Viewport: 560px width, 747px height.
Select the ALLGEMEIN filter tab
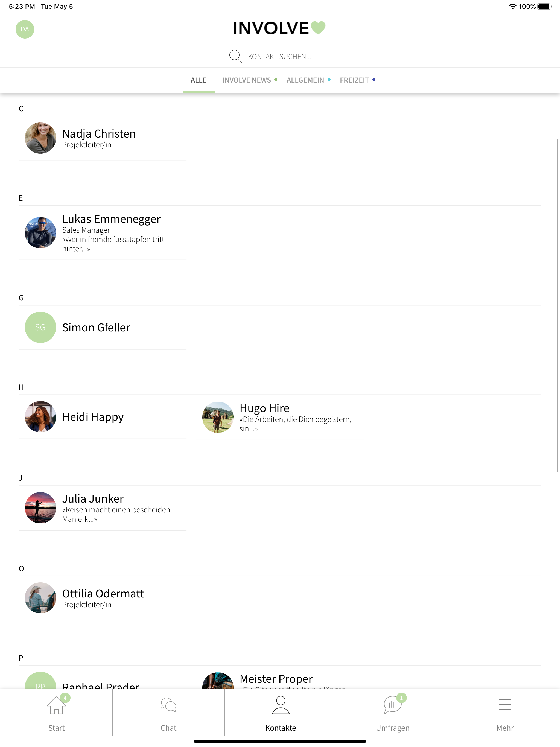[x=305, y=80]
